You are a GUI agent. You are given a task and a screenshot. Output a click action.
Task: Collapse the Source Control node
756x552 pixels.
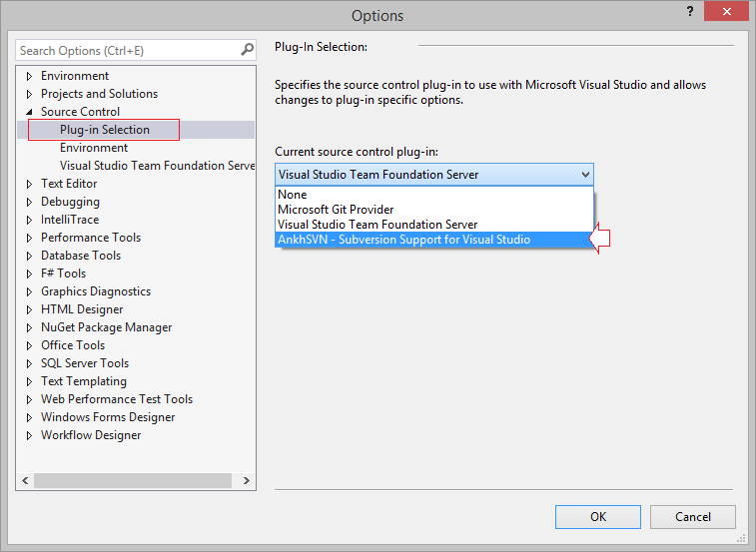pos(29,112)
